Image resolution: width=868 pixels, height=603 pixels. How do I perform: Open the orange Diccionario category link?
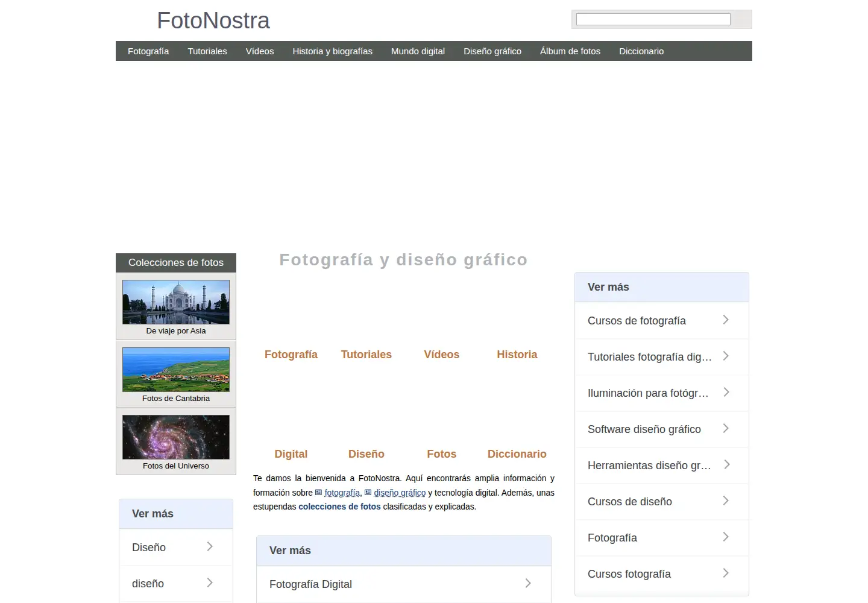[517, 454]
